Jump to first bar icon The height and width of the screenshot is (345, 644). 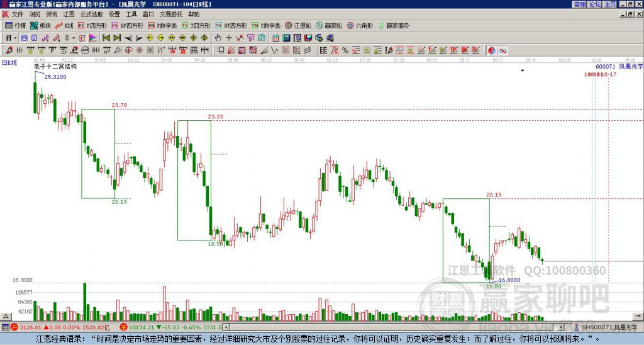pos(106,38)
